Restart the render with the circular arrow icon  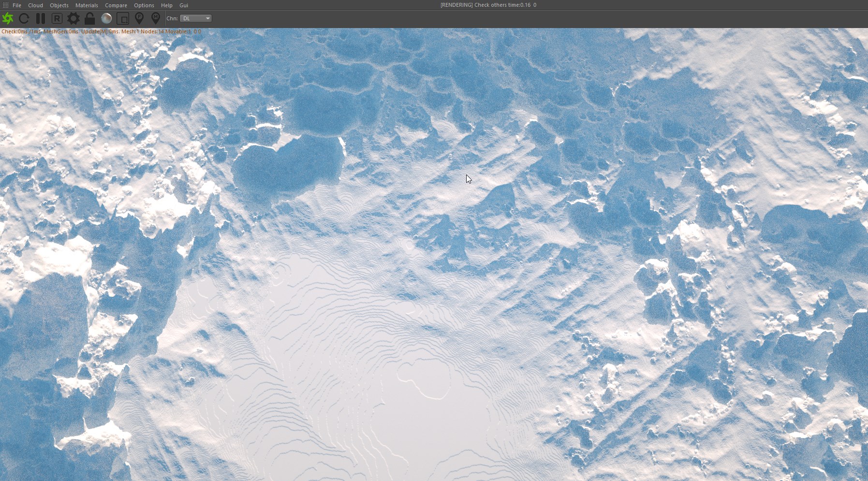24,18
